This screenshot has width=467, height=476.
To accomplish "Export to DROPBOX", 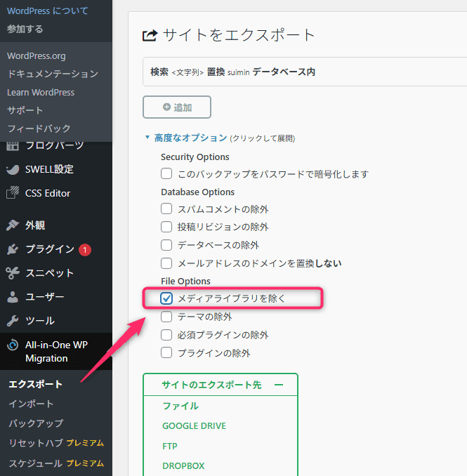I will (x=183, y=465).
